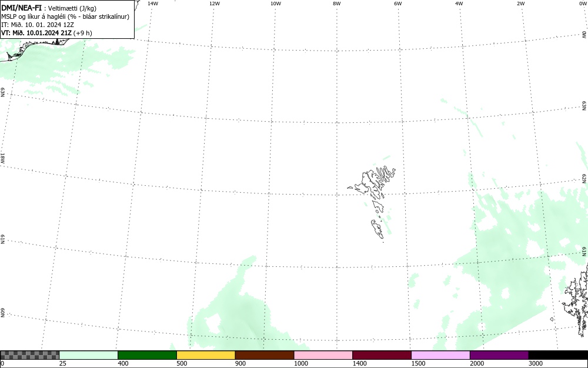Click the 62N label on right edge
The image size is (588, 368).
coord(584,178)
